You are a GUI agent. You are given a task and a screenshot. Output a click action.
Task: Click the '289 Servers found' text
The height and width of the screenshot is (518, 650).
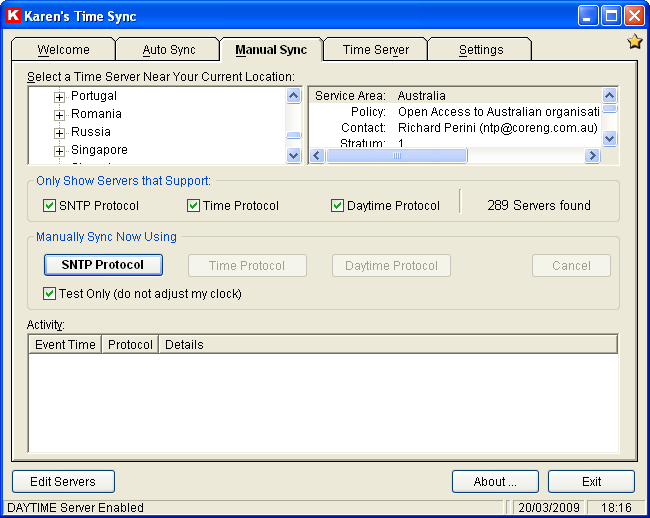(539, 205)
